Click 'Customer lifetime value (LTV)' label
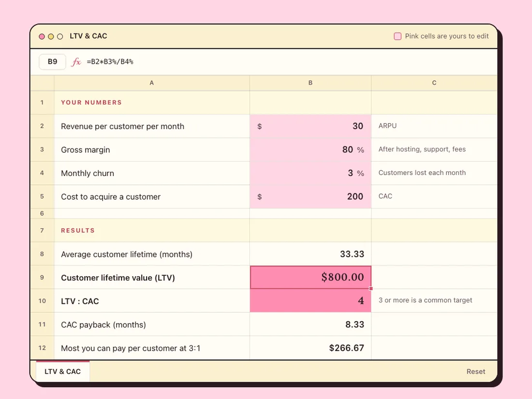Viewport: 532px width, 399px height. (118, 278)
